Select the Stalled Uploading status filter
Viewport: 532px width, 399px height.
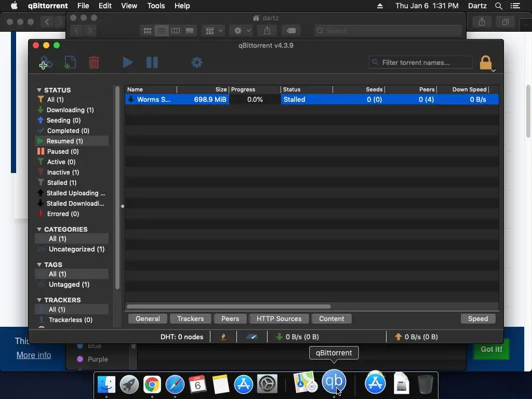tap(72, 193)
